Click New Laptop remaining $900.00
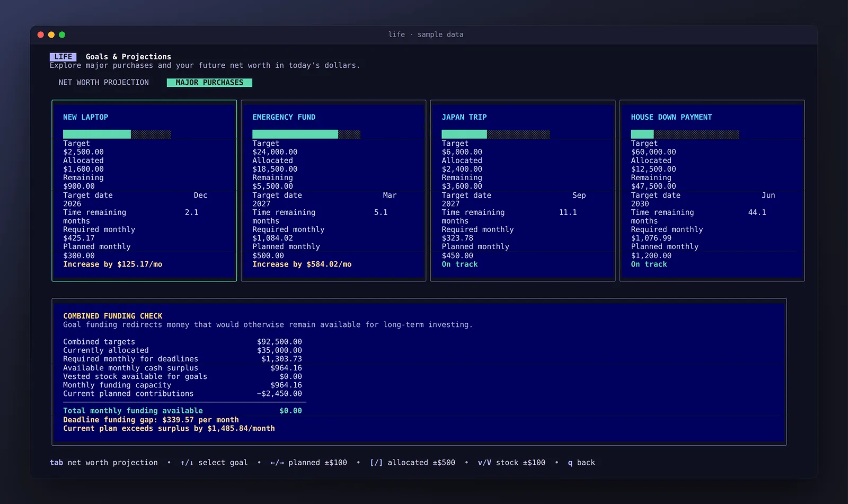 click(79, 187)
